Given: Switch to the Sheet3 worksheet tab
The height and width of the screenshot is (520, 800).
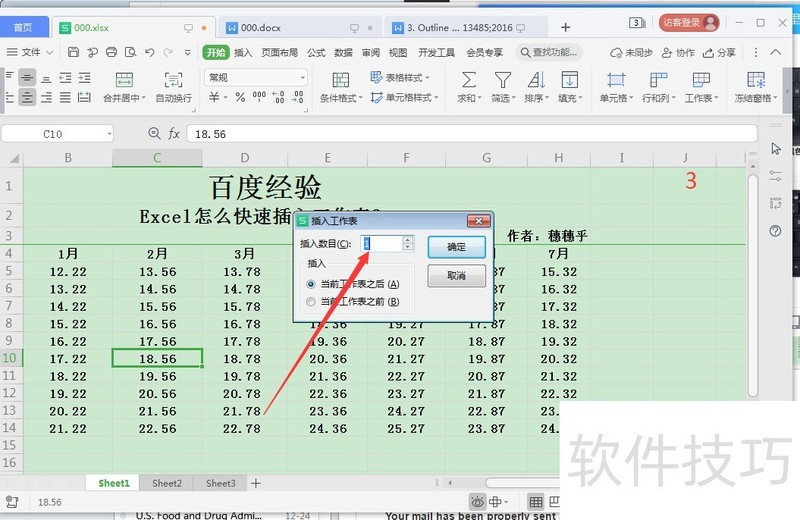Looking at the screenshot, I should point(220,483).
